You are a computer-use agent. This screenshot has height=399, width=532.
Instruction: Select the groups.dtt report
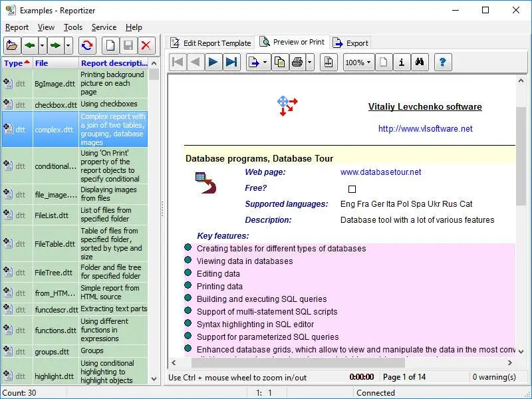[x=75, y=351]
